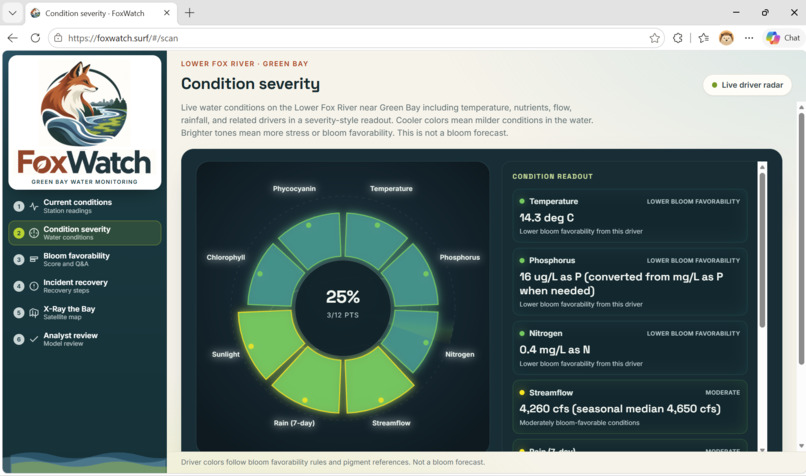Open the Nitrogen readout card
This screenshot has width=806, height=476.
tap(630, 348)
